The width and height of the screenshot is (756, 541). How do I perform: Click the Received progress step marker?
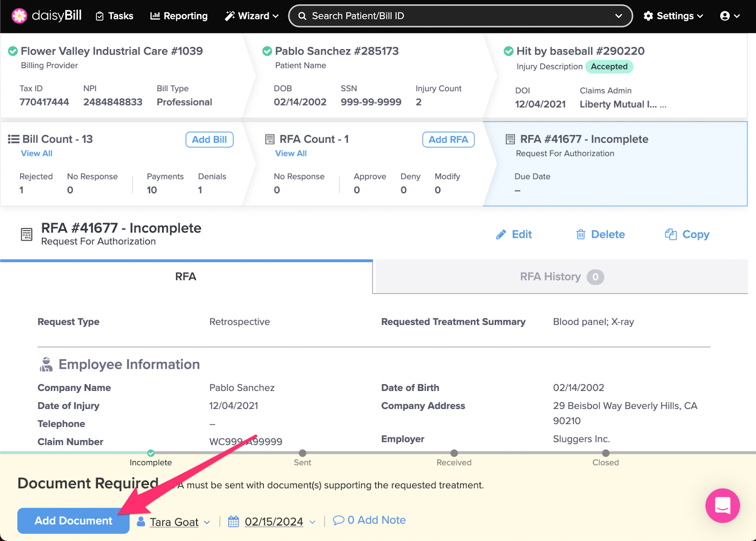click(x=454, y=453)
